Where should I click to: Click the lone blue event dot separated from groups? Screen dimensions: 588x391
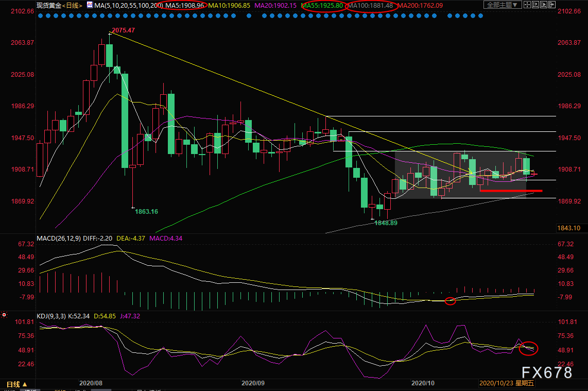pos(249,16)
